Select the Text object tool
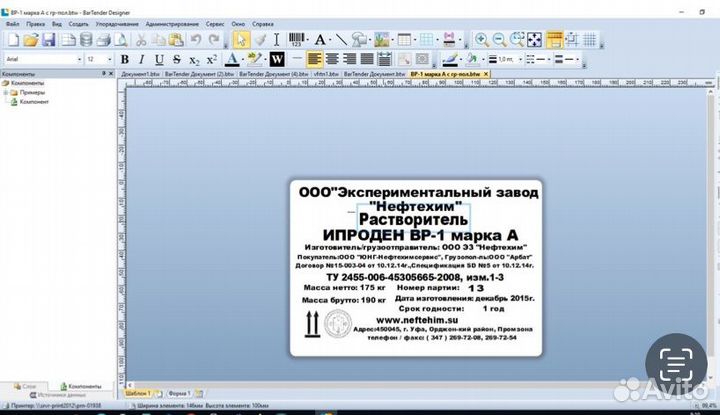Image resolution: width=720 pixels, height=415 pixels. 320,40
